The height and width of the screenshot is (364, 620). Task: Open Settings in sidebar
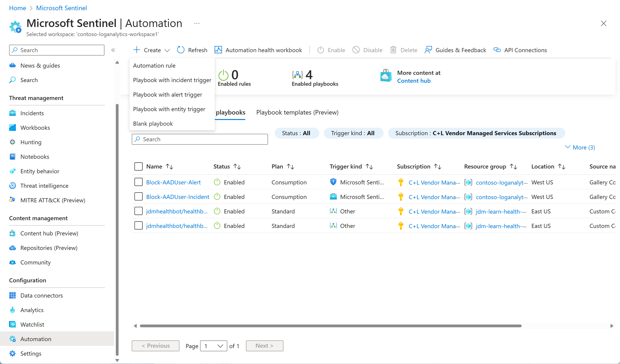click(31, 354)
